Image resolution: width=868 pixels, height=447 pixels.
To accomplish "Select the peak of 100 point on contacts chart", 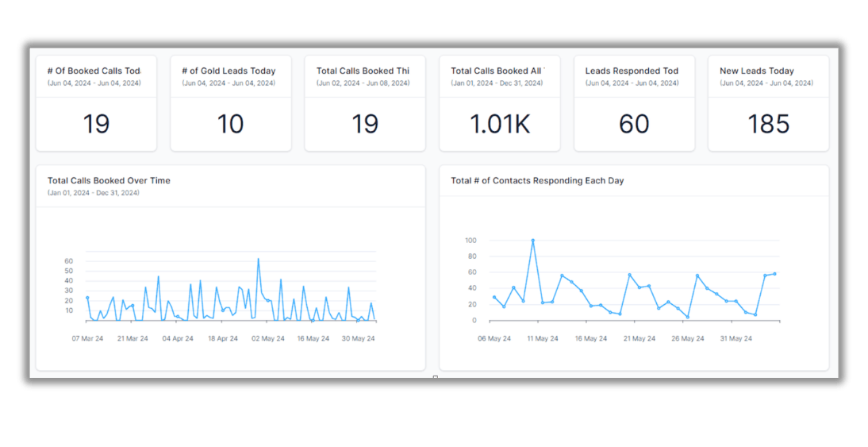I will pyautogui.click(x=533, y=241).
